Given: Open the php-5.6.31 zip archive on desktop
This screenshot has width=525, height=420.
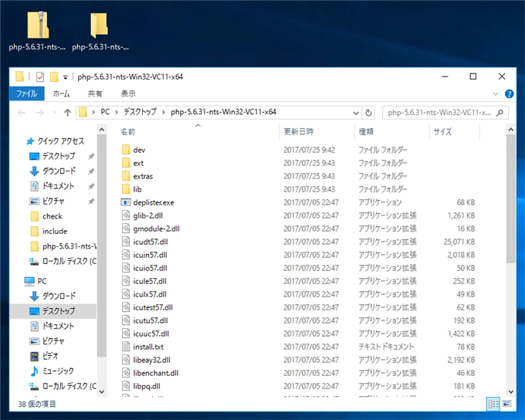Looking at the screenshot, I should coord(38,31).
